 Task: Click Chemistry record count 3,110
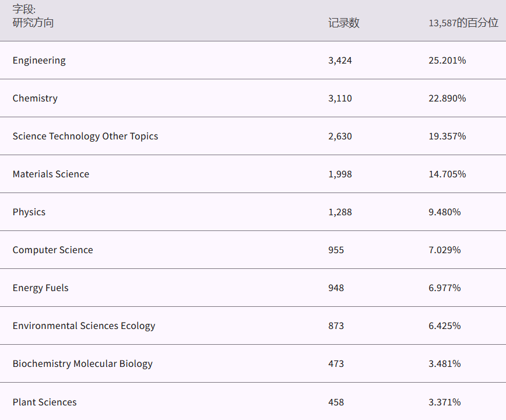(340, 98)
